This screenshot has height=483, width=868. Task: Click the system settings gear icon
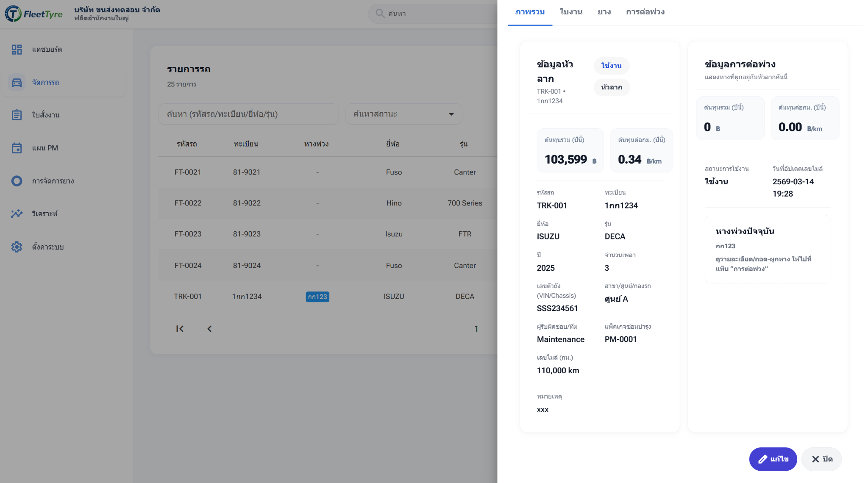tap(17, 247)
